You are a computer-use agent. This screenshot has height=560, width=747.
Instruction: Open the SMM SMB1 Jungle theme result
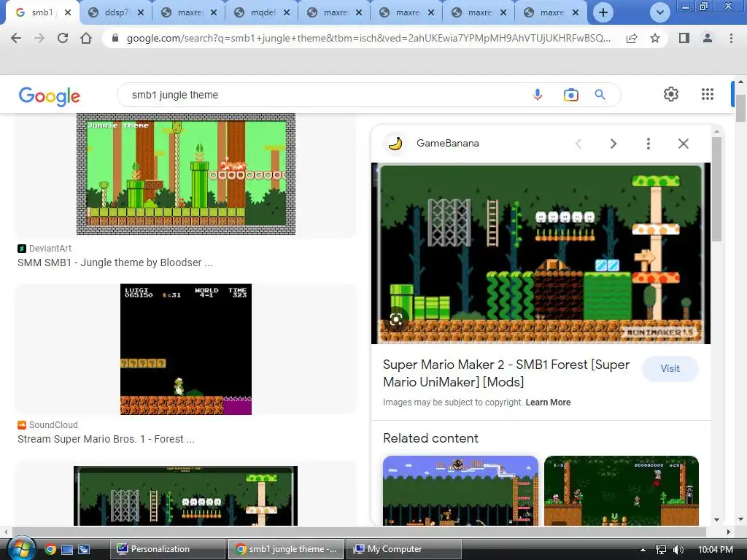pyautogui.click(x=115, y=262)
